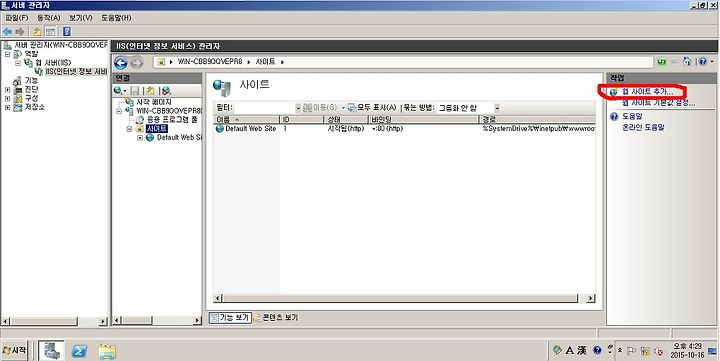Open the file explorer folder taskbar icon

click(x=107, y=352)
